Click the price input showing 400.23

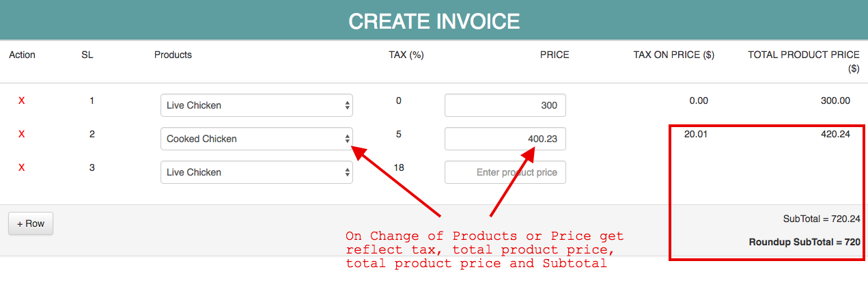[505, 139]
